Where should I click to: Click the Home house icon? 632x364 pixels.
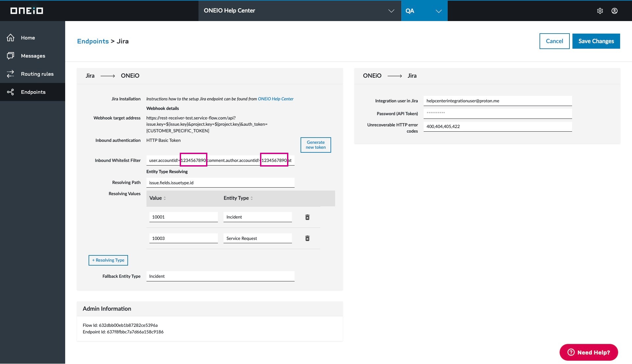point(11,38)
